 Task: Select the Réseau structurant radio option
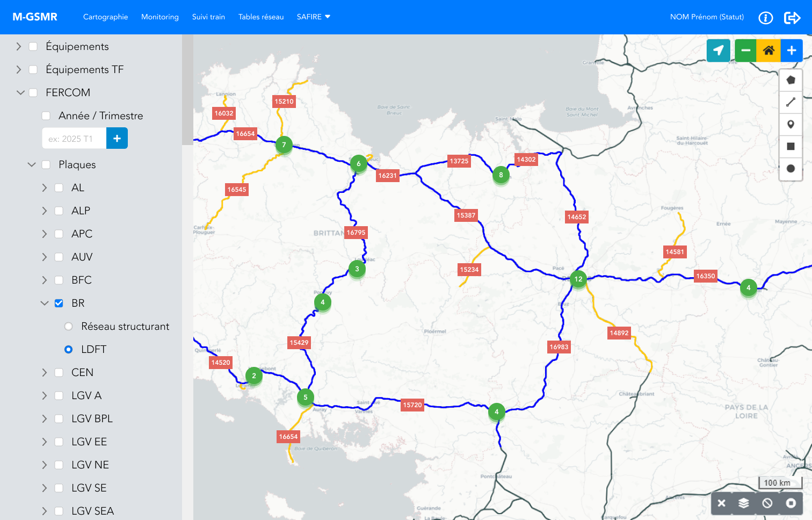pos(69,326)
